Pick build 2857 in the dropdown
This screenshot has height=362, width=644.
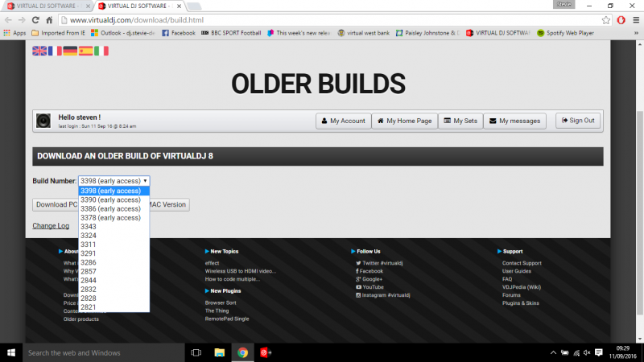click(x=114, y=272)
